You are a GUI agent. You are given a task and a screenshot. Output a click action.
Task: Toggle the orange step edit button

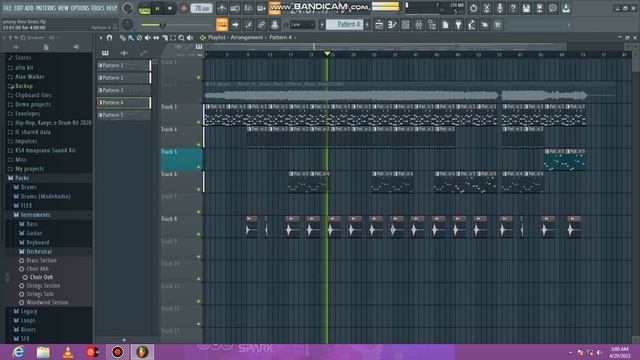pyautogui.click(x=222, y=25)
